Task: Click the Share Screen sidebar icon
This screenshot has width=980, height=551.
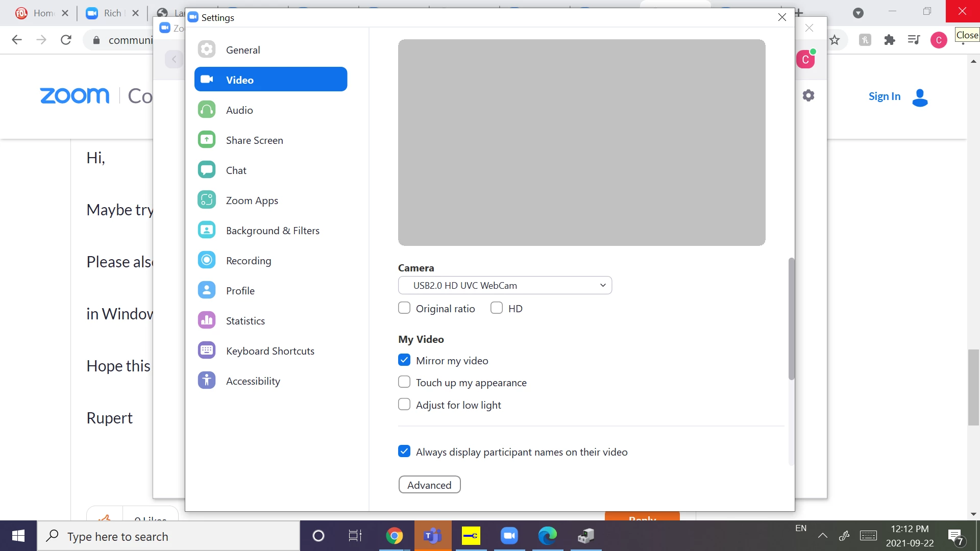Action: click(207, 140)
